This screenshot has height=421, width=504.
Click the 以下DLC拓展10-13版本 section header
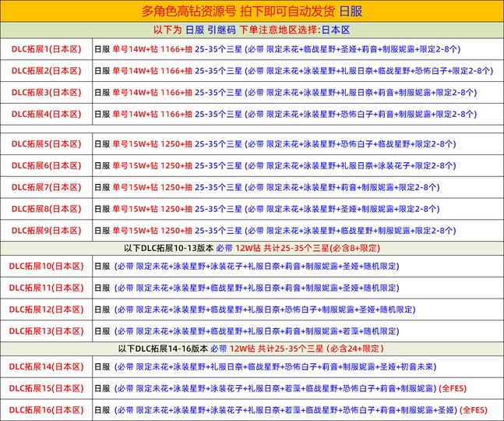[x=252, y=248]
